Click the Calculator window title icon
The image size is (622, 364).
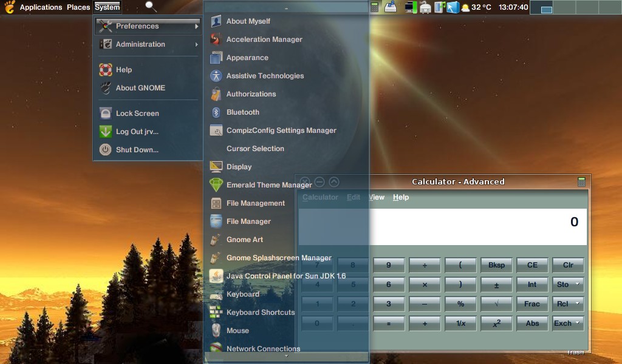(x=581, y=182)
